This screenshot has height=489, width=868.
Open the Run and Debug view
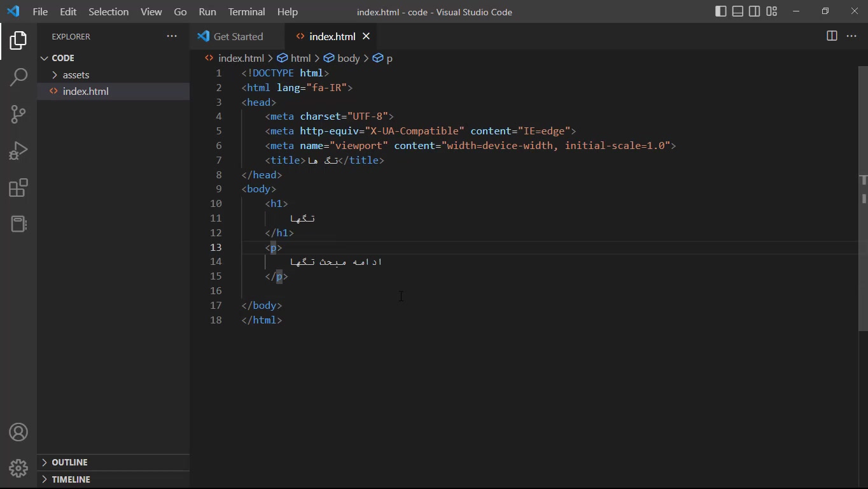pos(18,151)
